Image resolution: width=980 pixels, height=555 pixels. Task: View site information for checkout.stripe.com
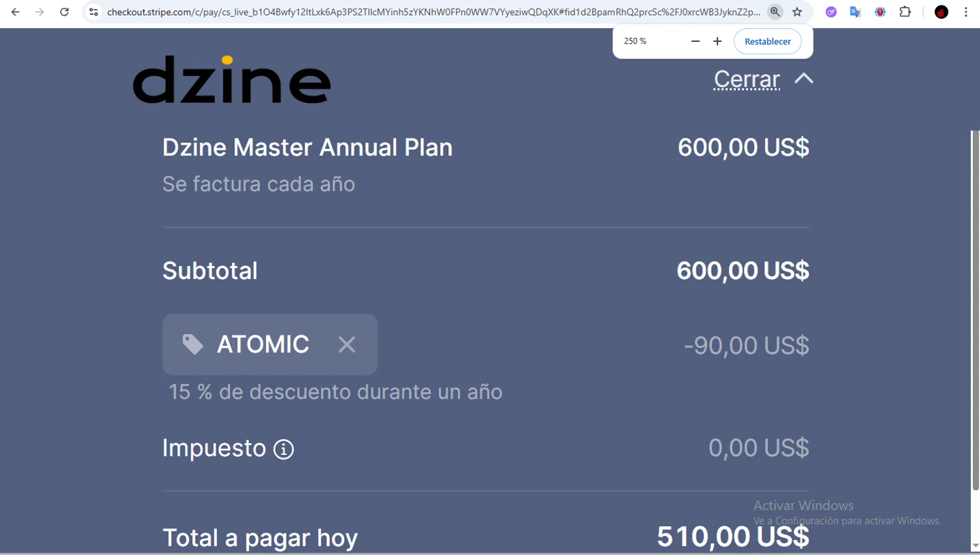point(93,12)
